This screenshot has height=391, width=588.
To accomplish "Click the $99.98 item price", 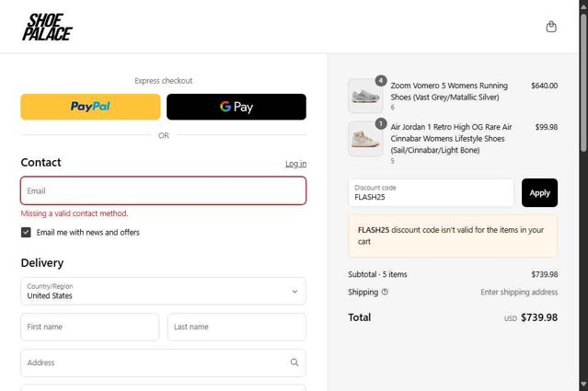I will click(x=547, y=127).
